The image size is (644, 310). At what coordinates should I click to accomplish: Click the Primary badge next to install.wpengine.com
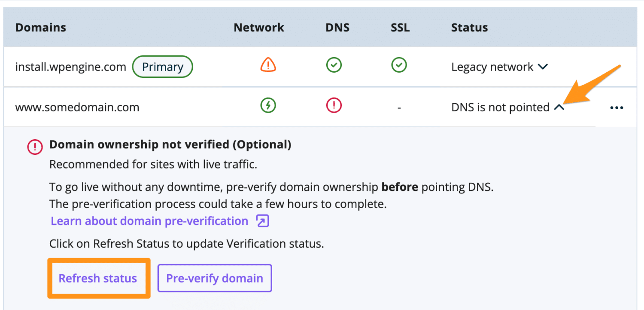click(x=162, y=66)
